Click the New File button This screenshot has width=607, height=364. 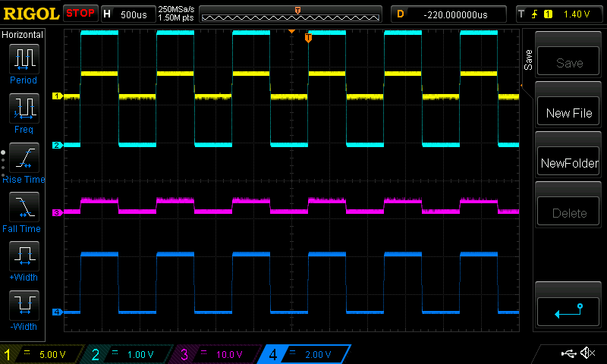click(x=568, y=111)
